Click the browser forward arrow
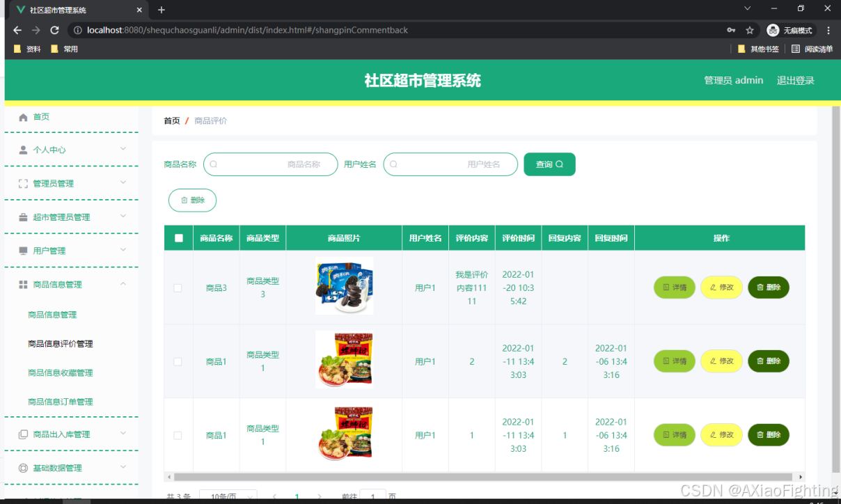The height and width of the screenshot is (504, 841). 36,30
